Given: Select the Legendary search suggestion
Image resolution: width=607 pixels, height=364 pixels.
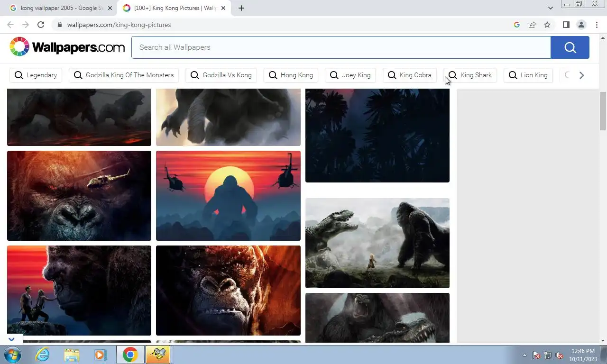Looking at the screenshot, I should 36,75.
